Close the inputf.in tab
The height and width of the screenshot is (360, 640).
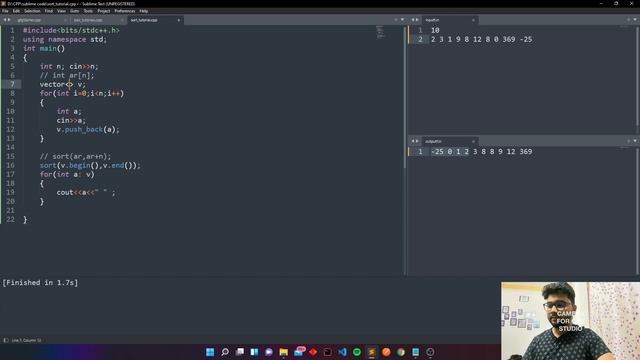click(x=473, y=20)
